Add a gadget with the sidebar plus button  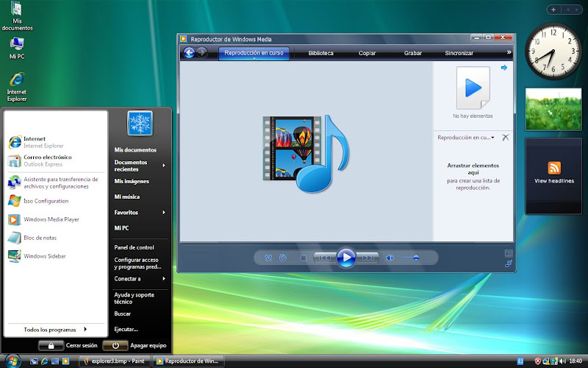553,10
